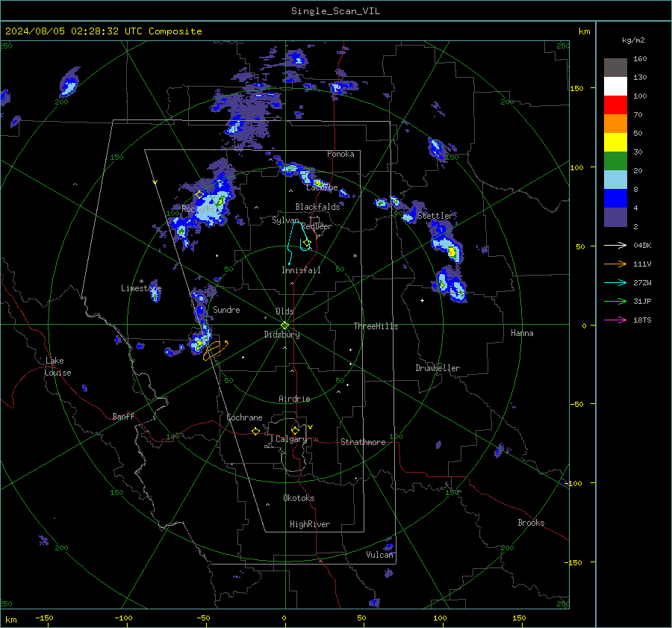Select the 111V legend label

642,264
